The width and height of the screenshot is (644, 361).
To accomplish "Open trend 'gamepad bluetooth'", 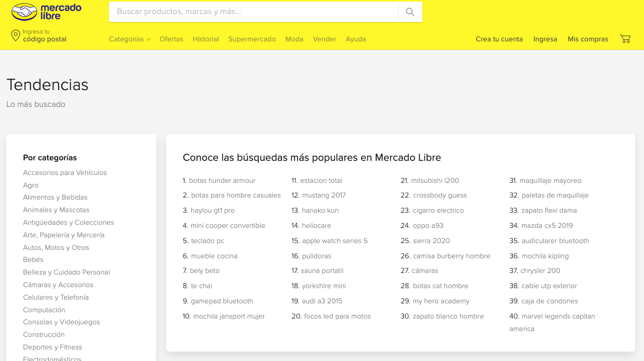I will (x=222, y=301).
